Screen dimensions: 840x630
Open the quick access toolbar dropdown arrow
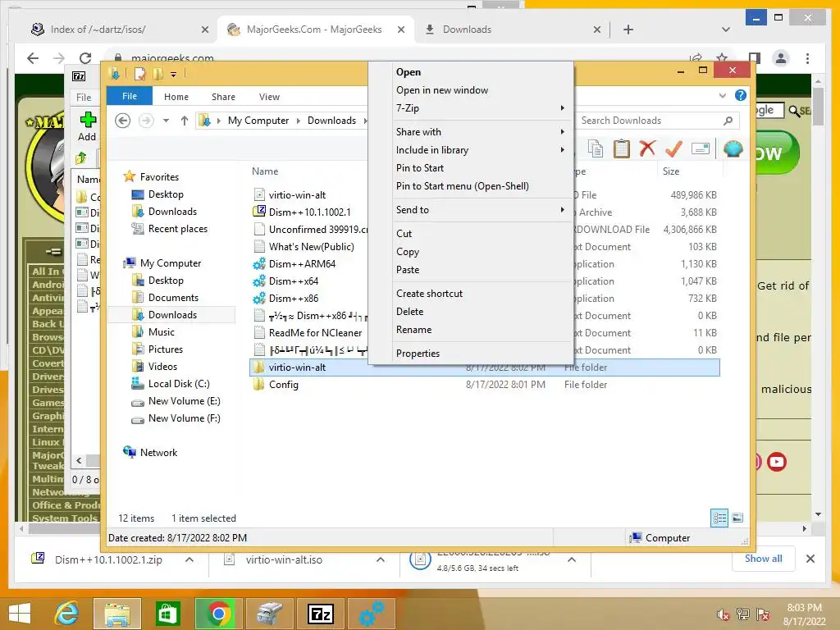(x=174, y=75)
